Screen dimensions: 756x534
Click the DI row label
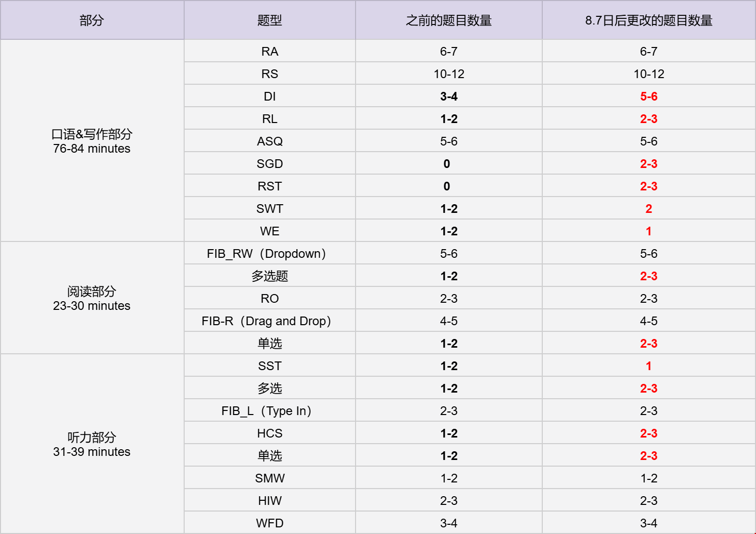coord(269,96)
